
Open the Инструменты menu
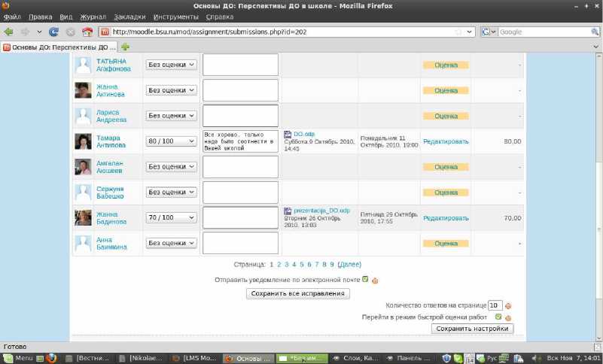[x=175, y=17]
